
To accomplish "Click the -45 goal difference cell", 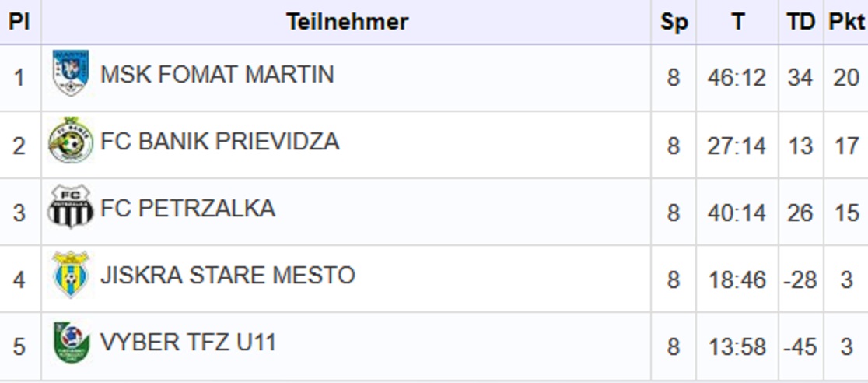I will pos(801,347).
